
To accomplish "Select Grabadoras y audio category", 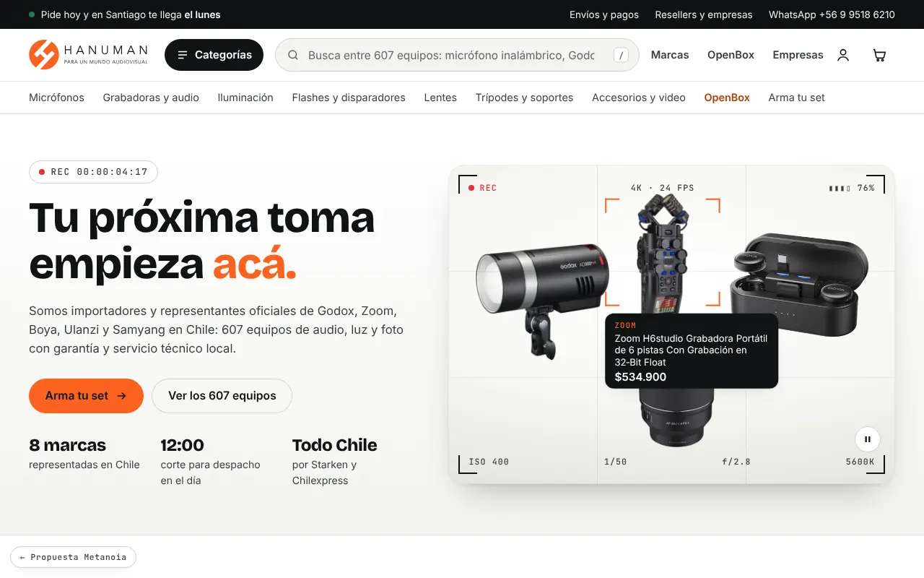I will coord(151,98).
